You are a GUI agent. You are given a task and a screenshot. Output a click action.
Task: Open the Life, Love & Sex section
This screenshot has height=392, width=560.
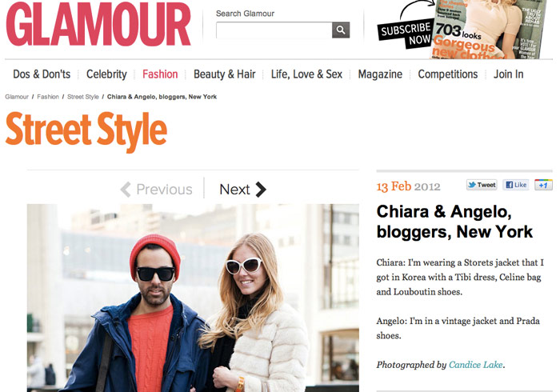(x=306, y=74)
